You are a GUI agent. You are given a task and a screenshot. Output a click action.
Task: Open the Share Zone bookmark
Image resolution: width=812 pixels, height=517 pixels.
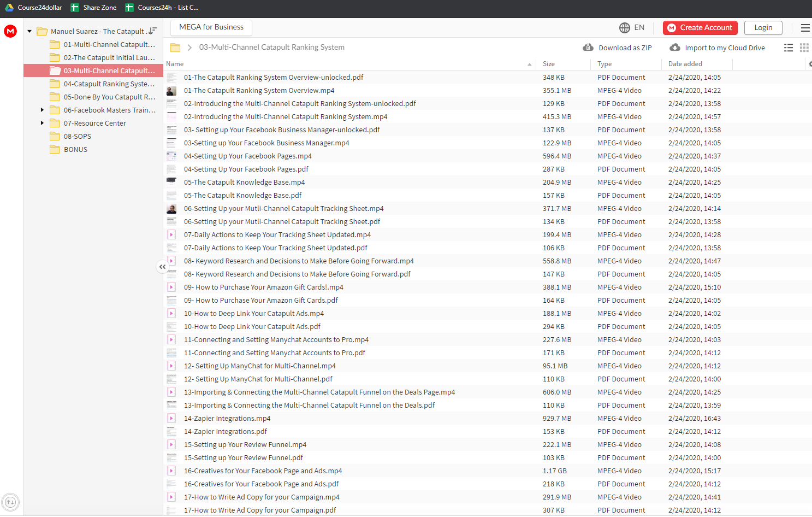94,8
